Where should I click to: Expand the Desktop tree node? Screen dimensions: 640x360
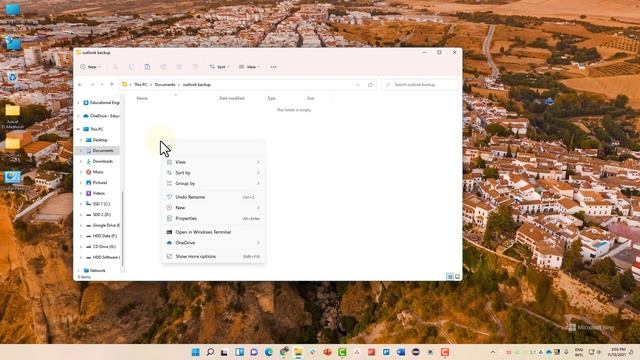tap(81, 140)
